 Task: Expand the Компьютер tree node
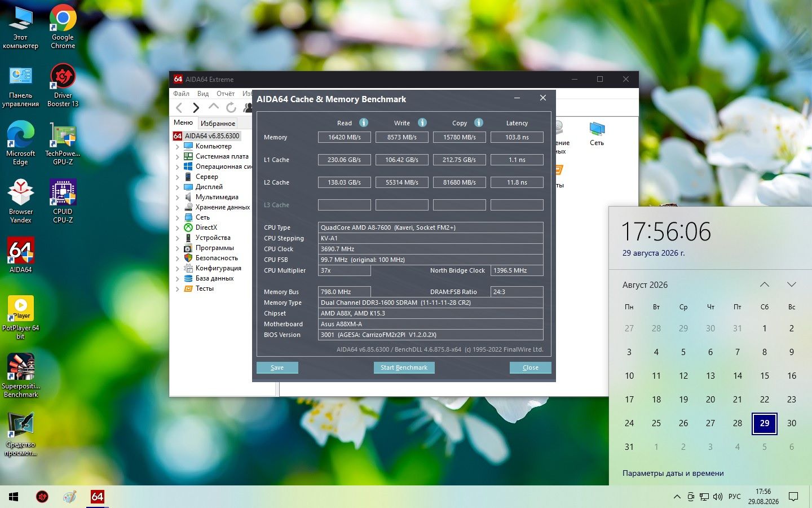point(178,146)
